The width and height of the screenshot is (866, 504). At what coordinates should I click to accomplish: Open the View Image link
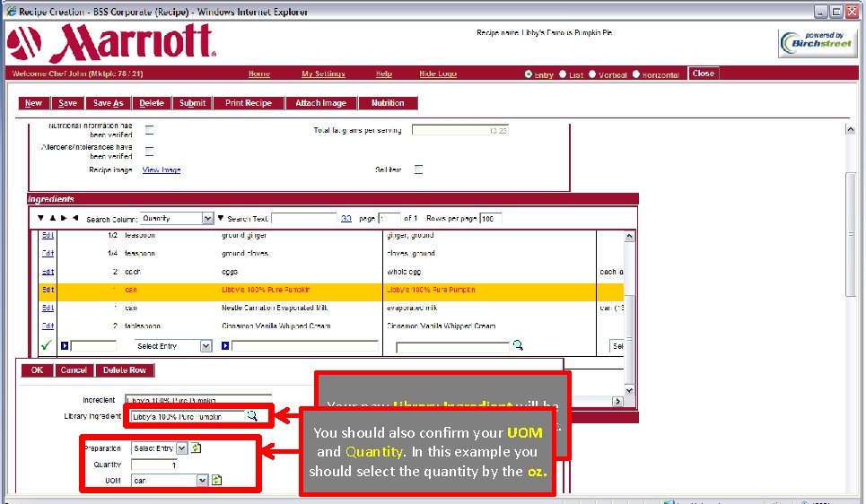point(162,170)
